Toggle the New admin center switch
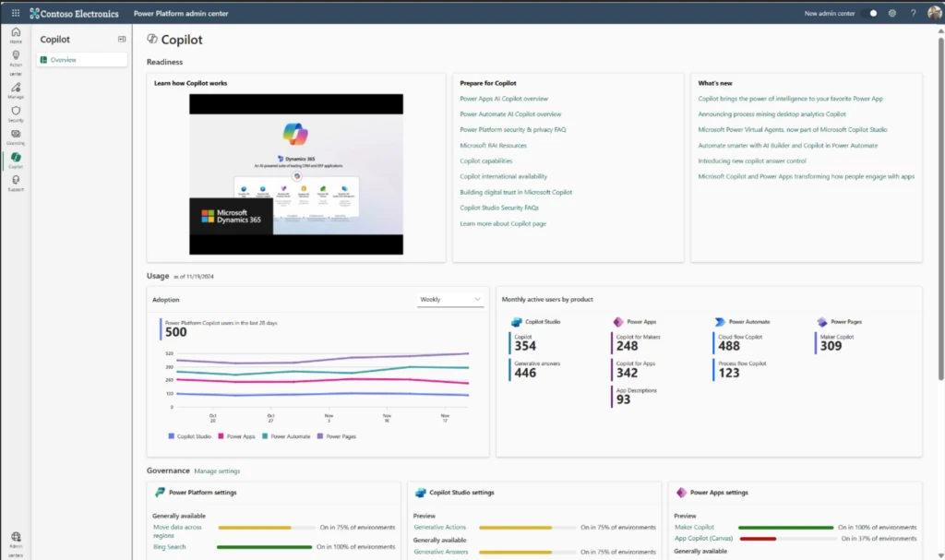This screenshot has height=560, width=945. pyautogui.click(x=871, y=13)
